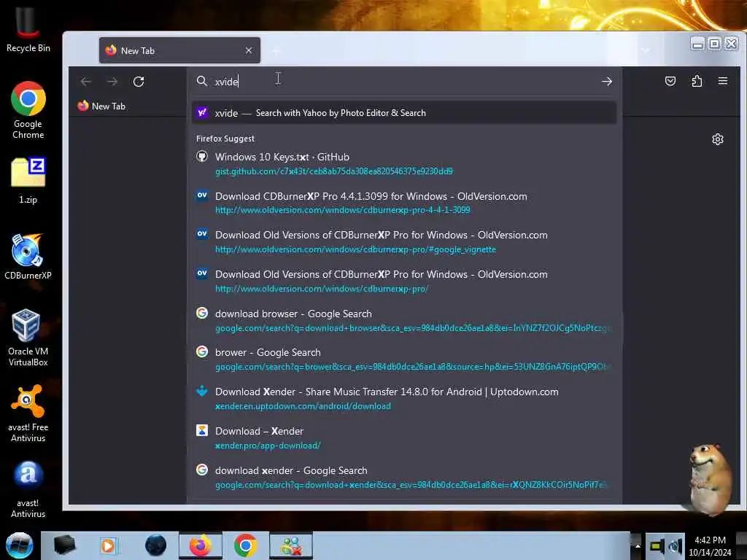Click the volume speaker tray icon

(x=675, y=546)
